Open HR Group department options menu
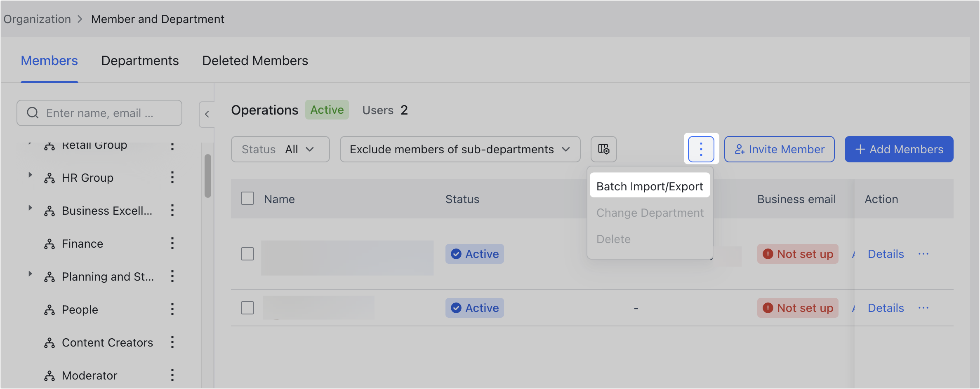 click(x=172, y=178)
